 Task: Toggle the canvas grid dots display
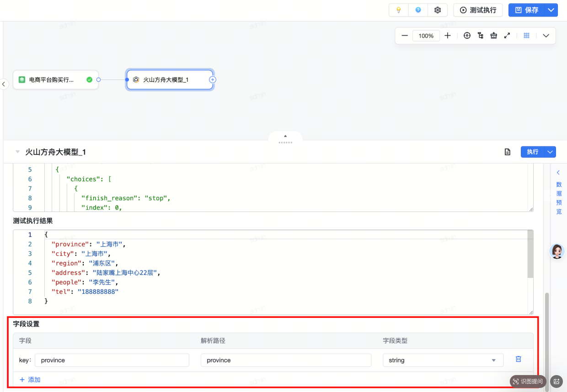click(526, 36)
